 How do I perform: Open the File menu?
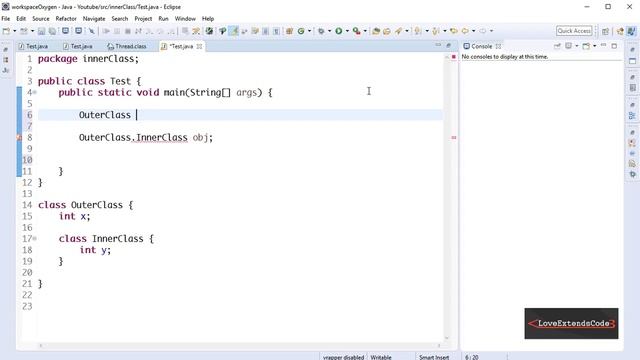click(6, 19)
